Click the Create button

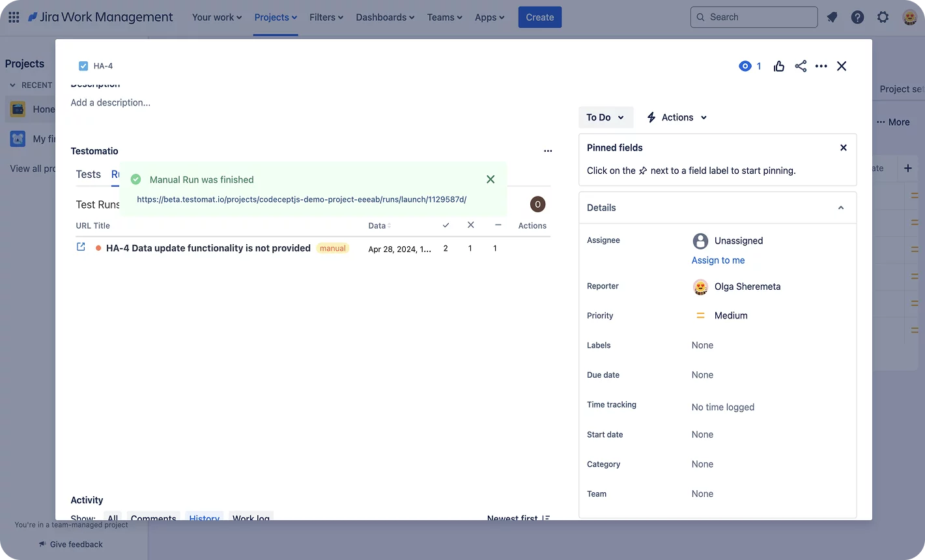point(539,18)
